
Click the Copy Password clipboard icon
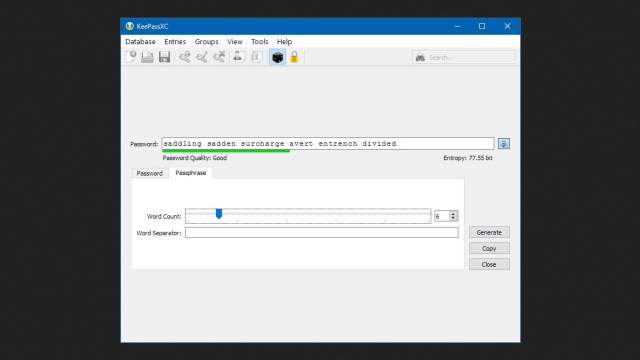[x=256, y=57]
